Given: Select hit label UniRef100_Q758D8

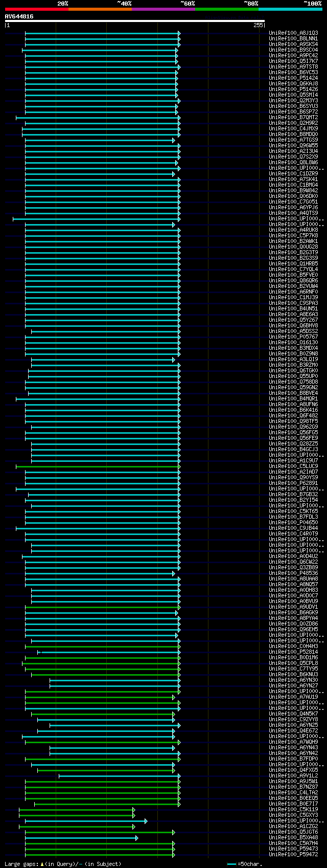Looking at the screenshot, I should [x=293, y=382].
